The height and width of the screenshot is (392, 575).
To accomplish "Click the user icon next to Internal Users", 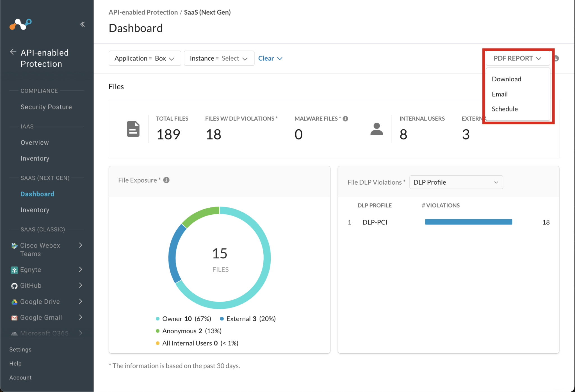I will click(377, 129).
